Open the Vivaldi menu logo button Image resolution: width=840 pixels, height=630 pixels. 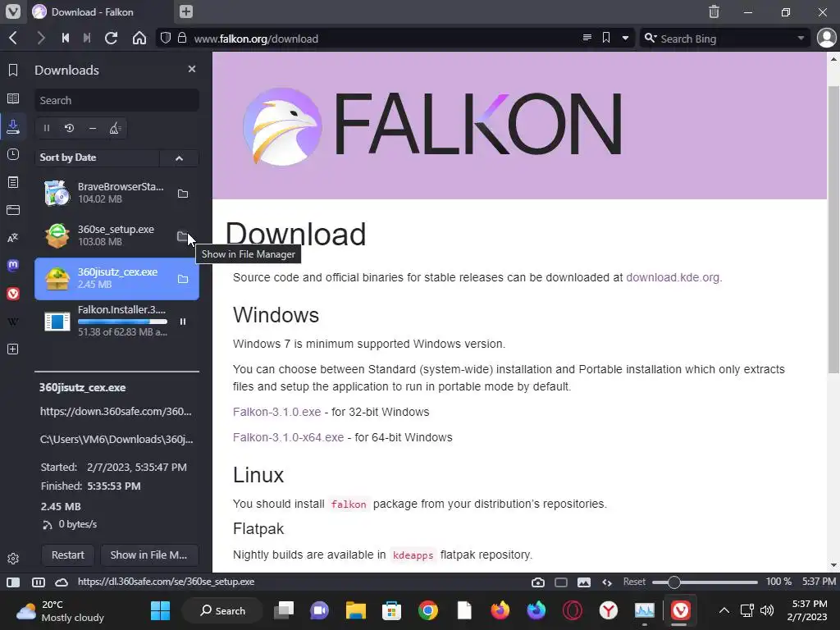click(x=13, y=11)
